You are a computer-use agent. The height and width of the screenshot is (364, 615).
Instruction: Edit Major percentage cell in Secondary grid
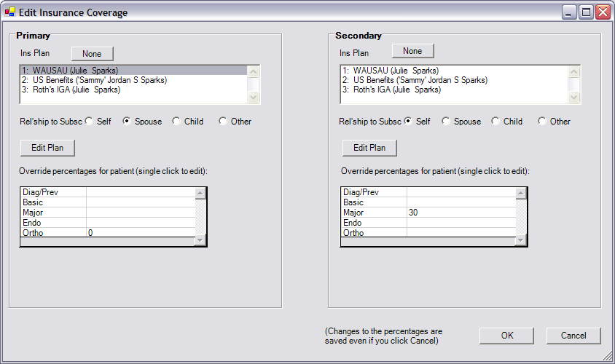click(461, 213)
